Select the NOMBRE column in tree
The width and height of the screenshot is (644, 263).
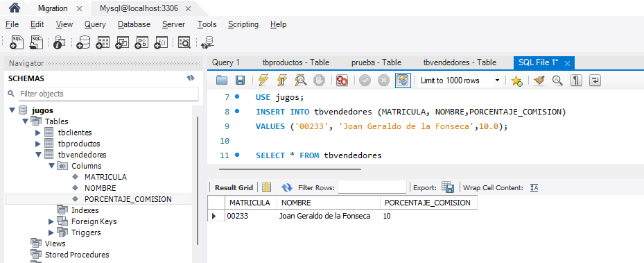click(x=101, y=188)
